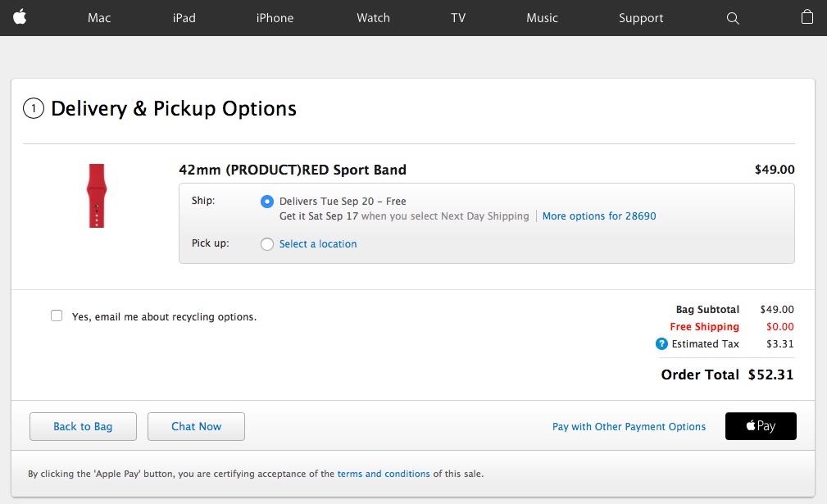The width and height of the screenshot is (827, 504).
Task: Click the Delivery & Pickup Options heading
Action: click(174, 109)
